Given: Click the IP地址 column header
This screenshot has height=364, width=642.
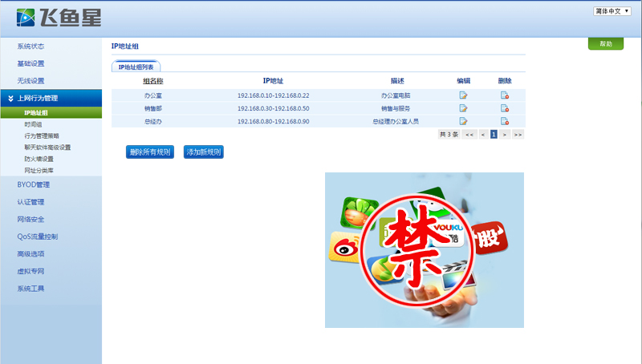Looking at the screenshot, I should coord(273,81).
